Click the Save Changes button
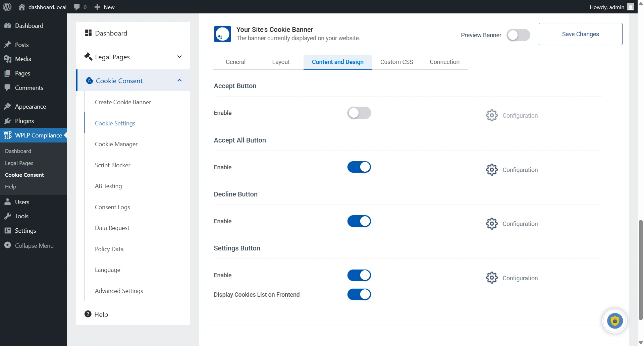 point(580,34)
